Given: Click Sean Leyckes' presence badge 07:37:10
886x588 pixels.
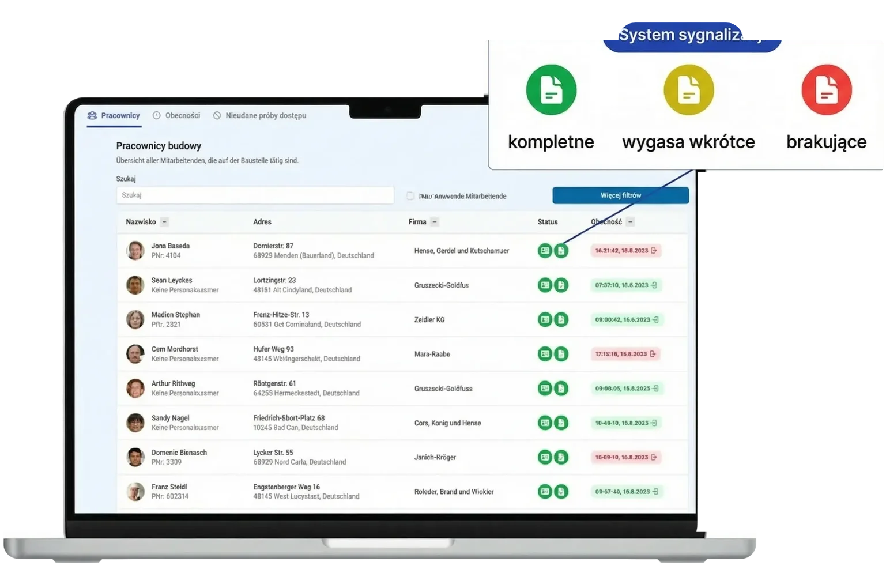Looking at the screenshot, I should pos(626,285).
